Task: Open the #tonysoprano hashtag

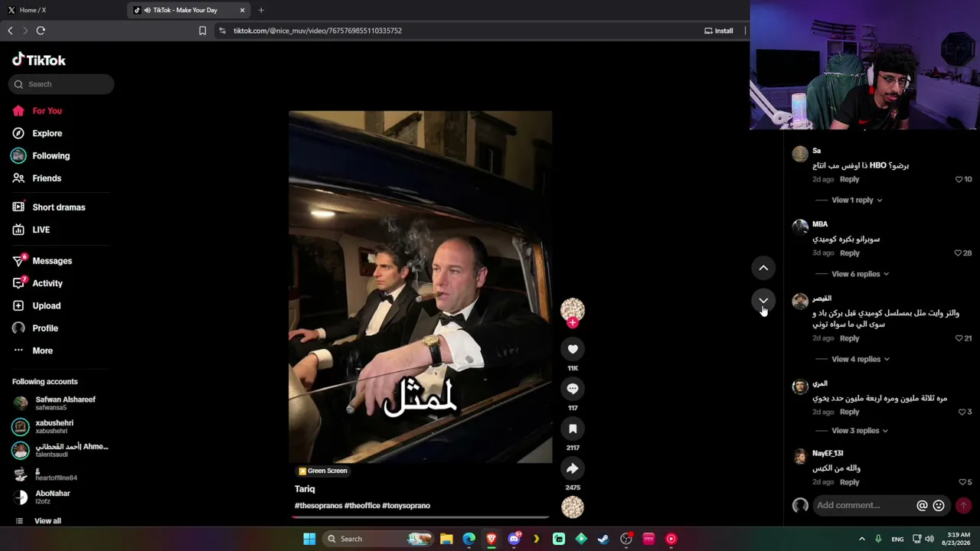Action: tap(407, 506)
